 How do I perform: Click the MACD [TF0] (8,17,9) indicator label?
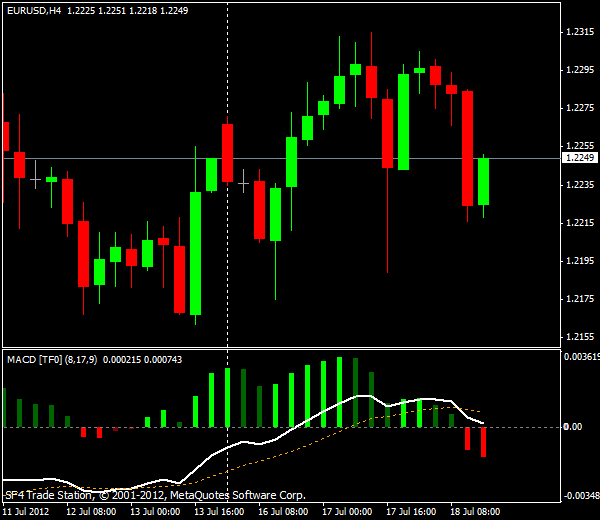tap(52, 360)
